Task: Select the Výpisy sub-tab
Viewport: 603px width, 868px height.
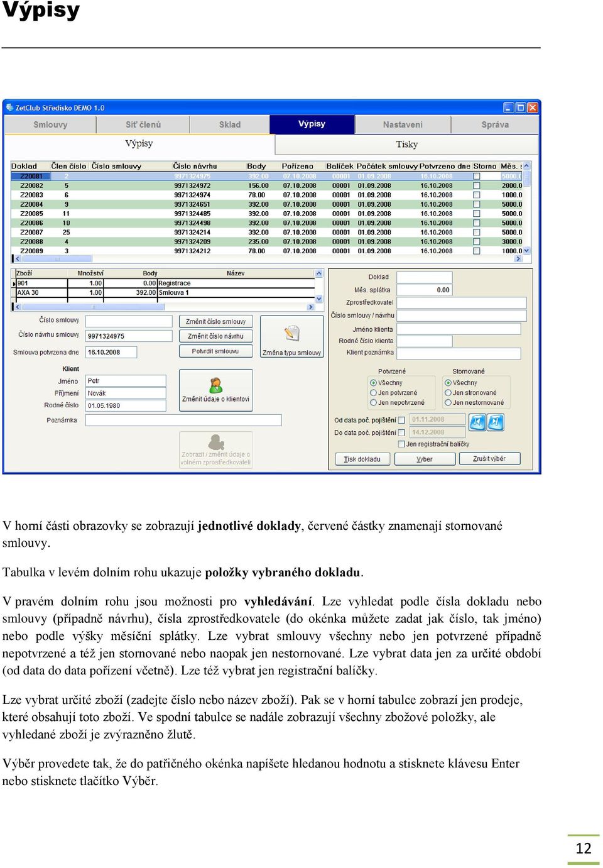Action: click(x=139, y=143)
